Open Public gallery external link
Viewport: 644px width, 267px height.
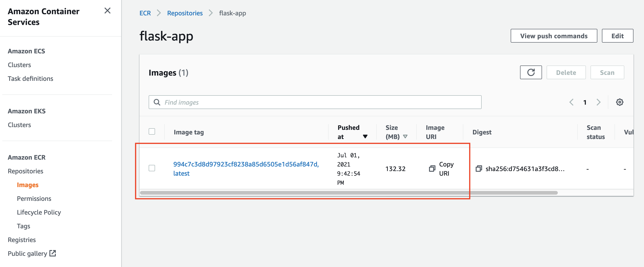[32, 253]
